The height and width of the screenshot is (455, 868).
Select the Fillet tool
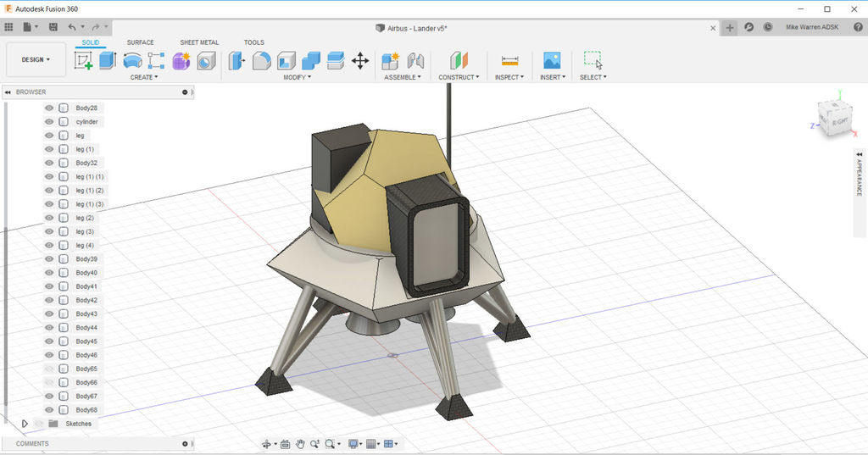click(x=261, y=60)
